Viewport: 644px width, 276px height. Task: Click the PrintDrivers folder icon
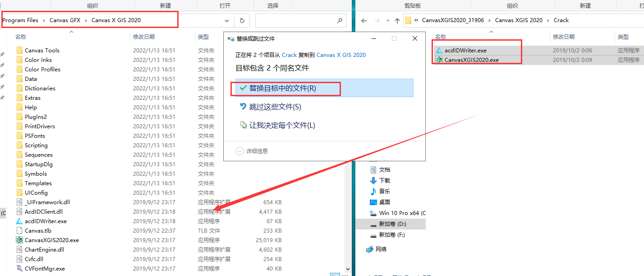[19, 126]
